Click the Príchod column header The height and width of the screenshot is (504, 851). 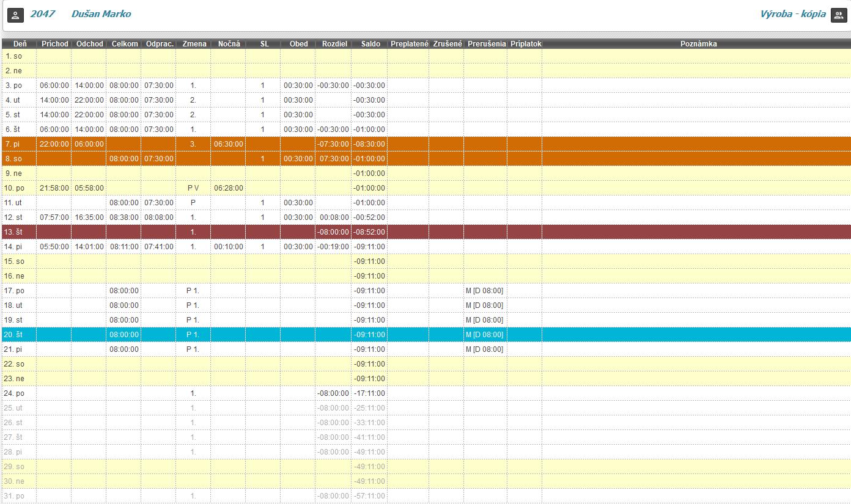click(x=54, y=44)
